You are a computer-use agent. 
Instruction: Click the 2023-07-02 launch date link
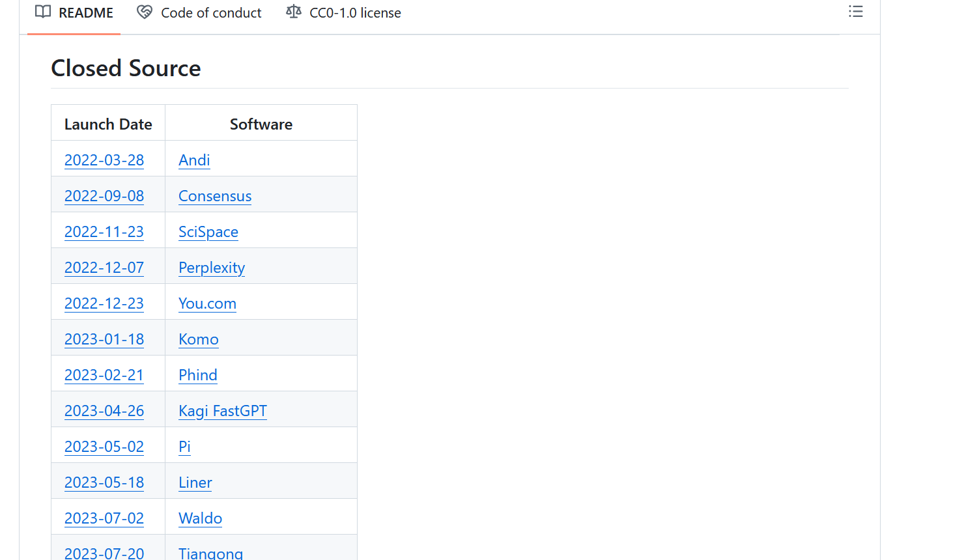104,518
